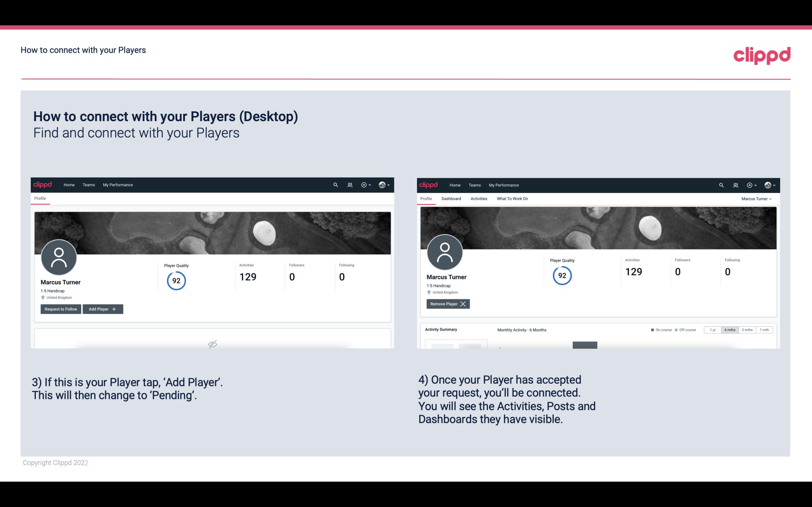Click the people/connections icon in left navbar
Viewport: 812px width, 507px height.
point(350,185)
